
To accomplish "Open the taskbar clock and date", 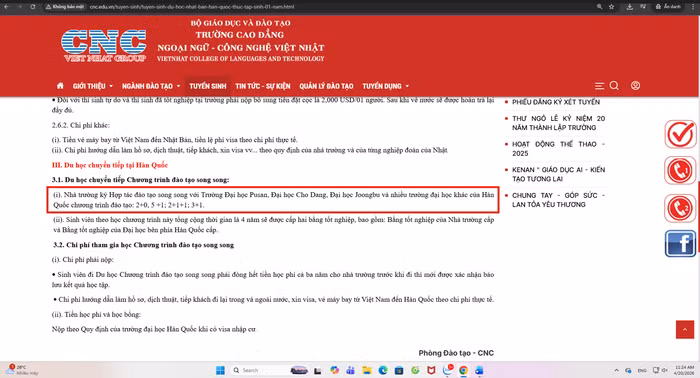I will [684, 370].
